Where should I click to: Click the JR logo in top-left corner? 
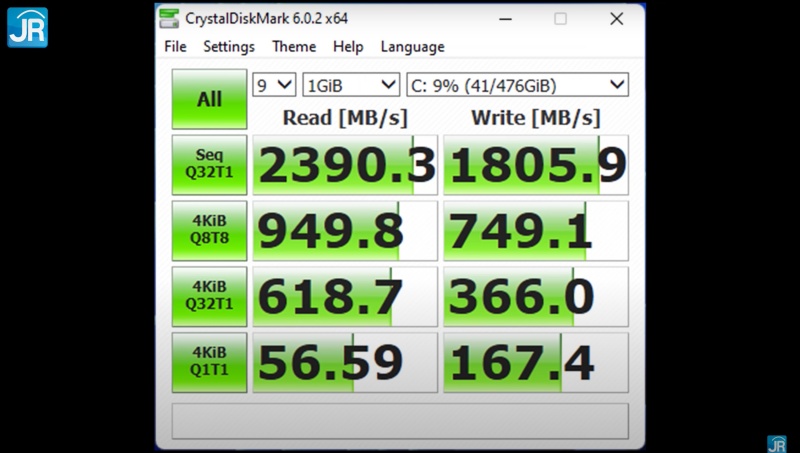coord(27,27)
